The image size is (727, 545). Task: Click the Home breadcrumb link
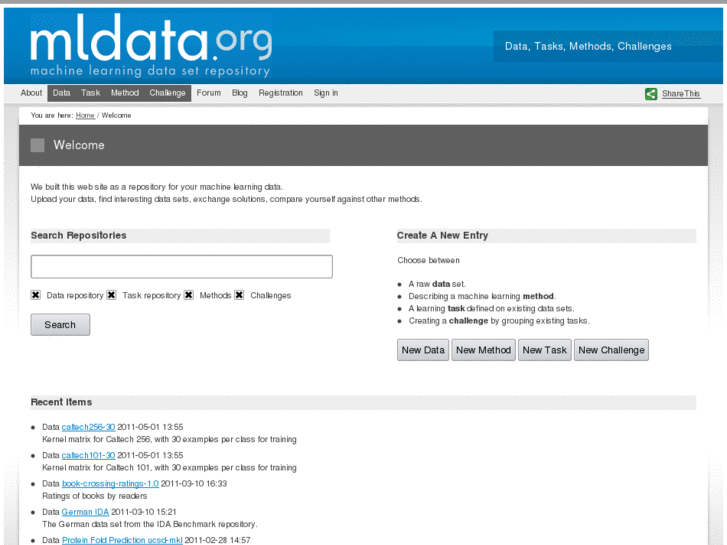85,115
